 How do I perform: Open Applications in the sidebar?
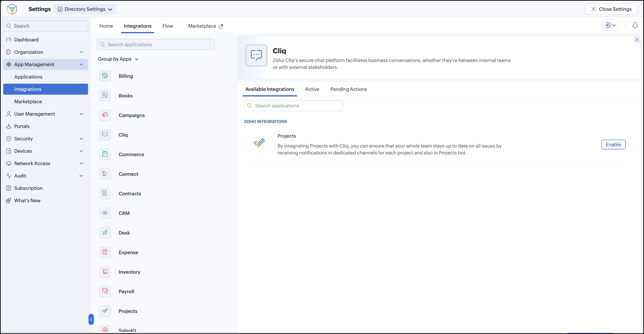46,77
